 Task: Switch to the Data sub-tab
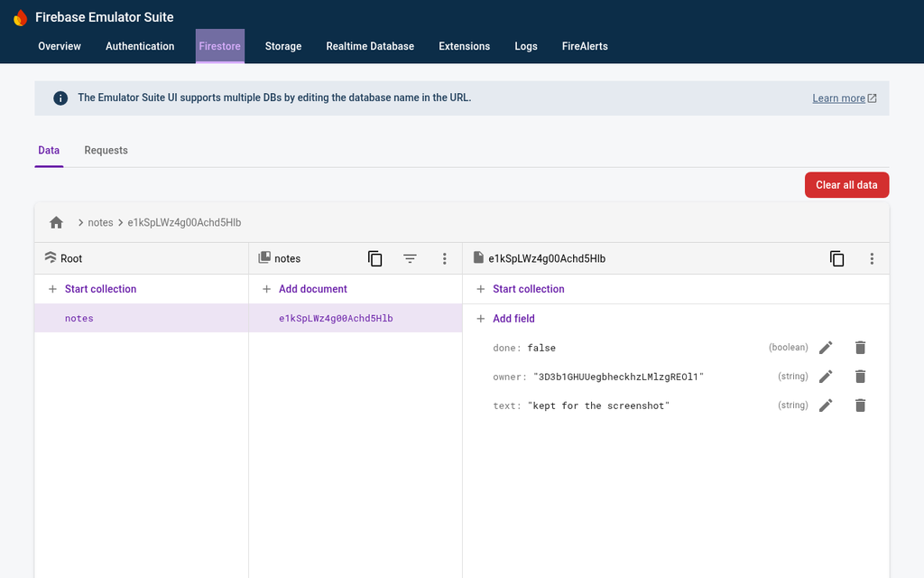(x=49, y=151)
